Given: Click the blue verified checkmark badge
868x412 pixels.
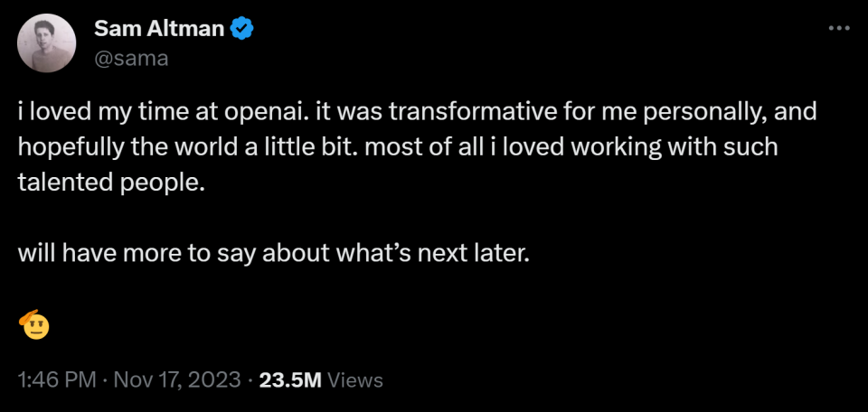Looking at the screenshot, I should (242, 30).
